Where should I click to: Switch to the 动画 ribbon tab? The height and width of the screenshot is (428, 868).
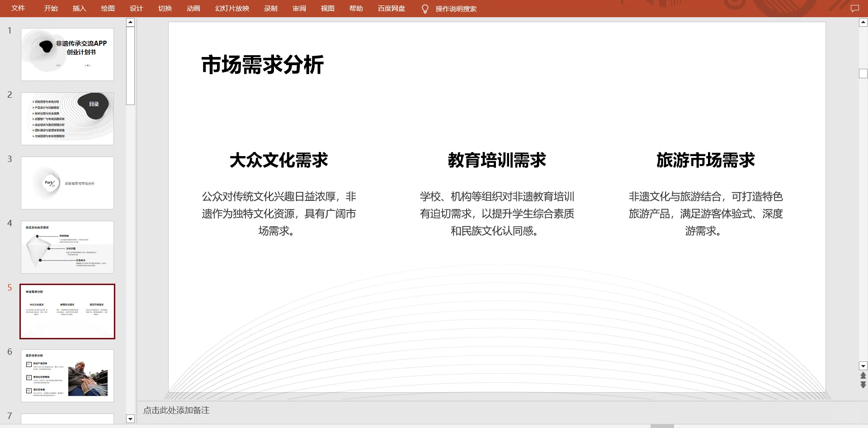pyautogui.click(x=193, y=9)
